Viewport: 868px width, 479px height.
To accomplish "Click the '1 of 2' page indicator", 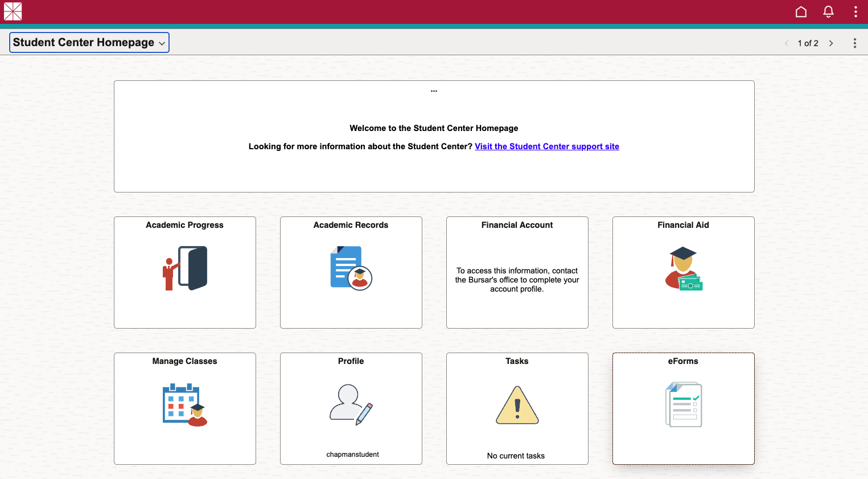I will coord(808,43).
